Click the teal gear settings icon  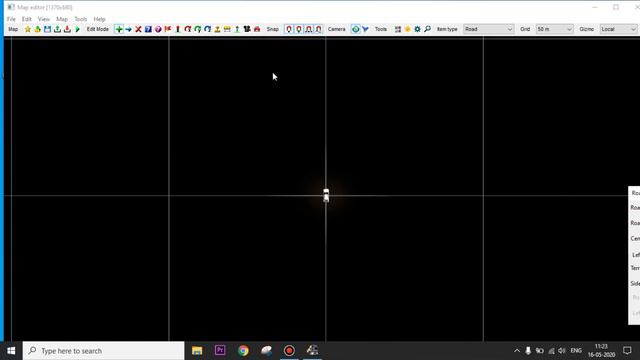(x=417, y=29)
